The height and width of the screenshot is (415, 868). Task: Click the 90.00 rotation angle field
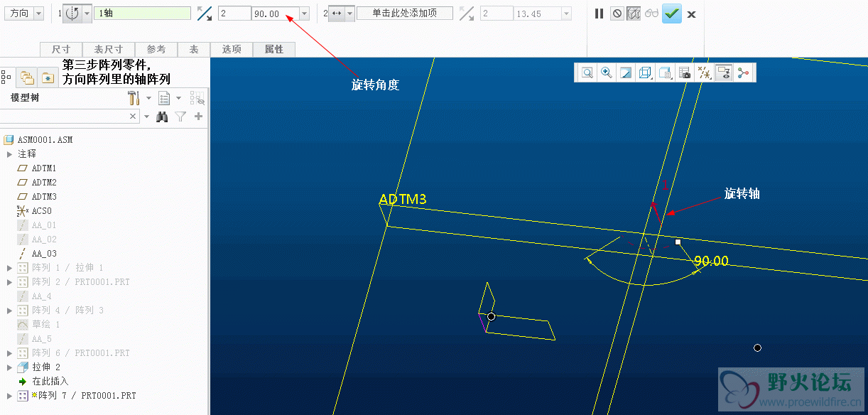tap(276, 14)
